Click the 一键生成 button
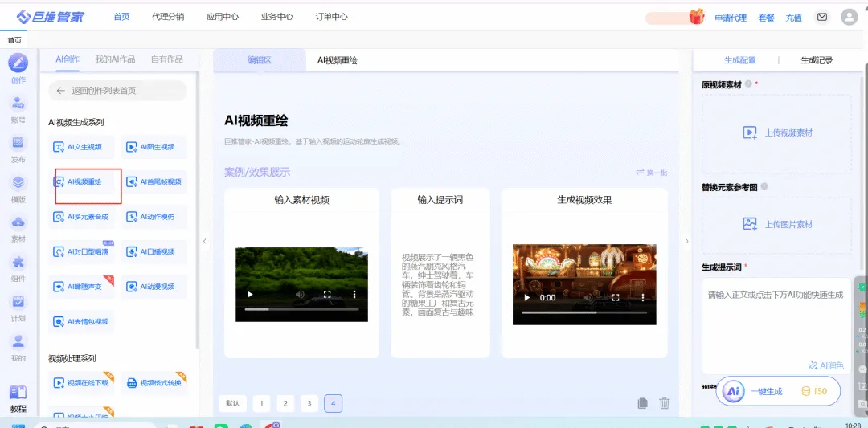The image size is (868, 428). tap(778, 392)
